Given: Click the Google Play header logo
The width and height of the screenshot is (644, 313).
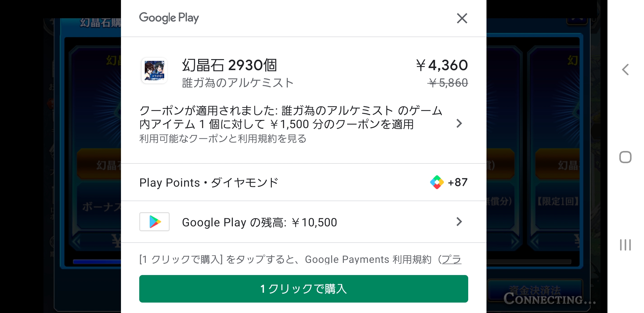Looking at the screenshot, I should 169,18.
